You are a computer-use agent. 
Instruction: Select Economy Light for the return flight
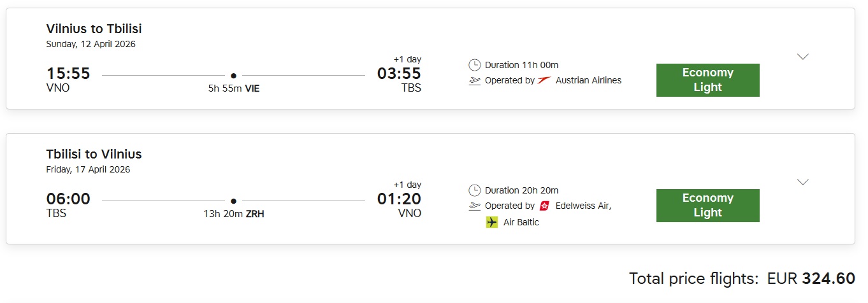pyautogui.click(x=707, y=206)
